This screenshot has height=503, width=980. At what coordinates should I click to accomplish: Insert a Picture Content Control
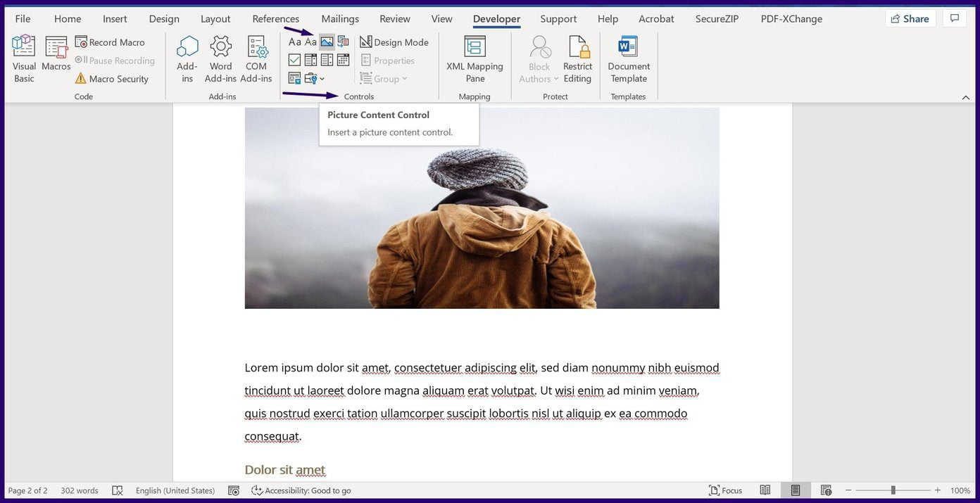point(327,42)
